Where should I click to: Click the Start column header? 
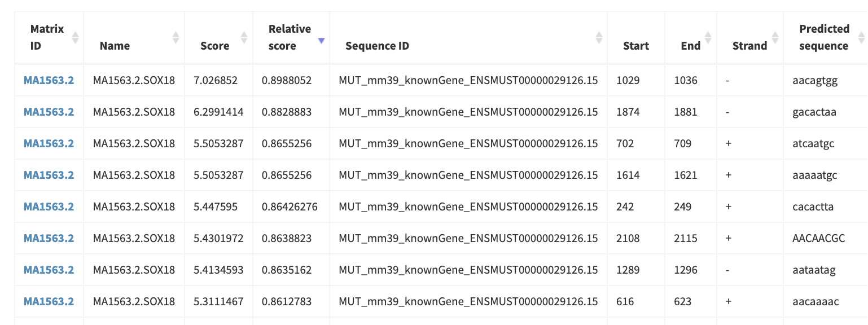[x=636, y=46]
